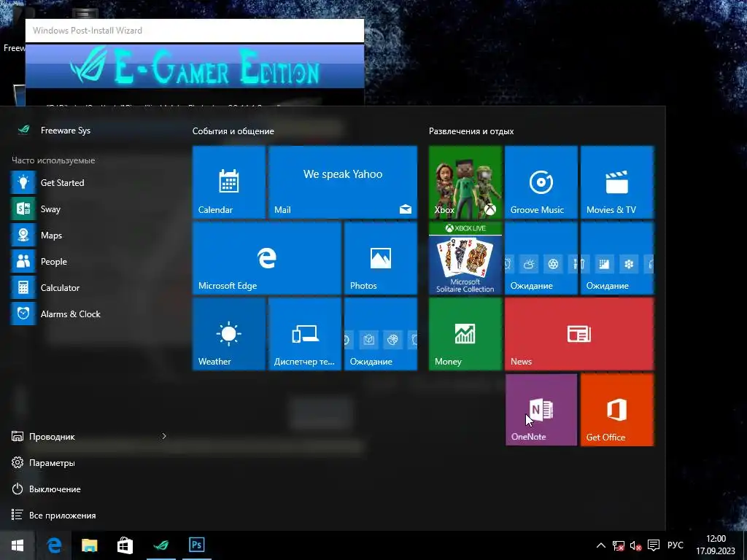Show hidden tray icons chevron
The image size is (747, 560).
[601, 545]
